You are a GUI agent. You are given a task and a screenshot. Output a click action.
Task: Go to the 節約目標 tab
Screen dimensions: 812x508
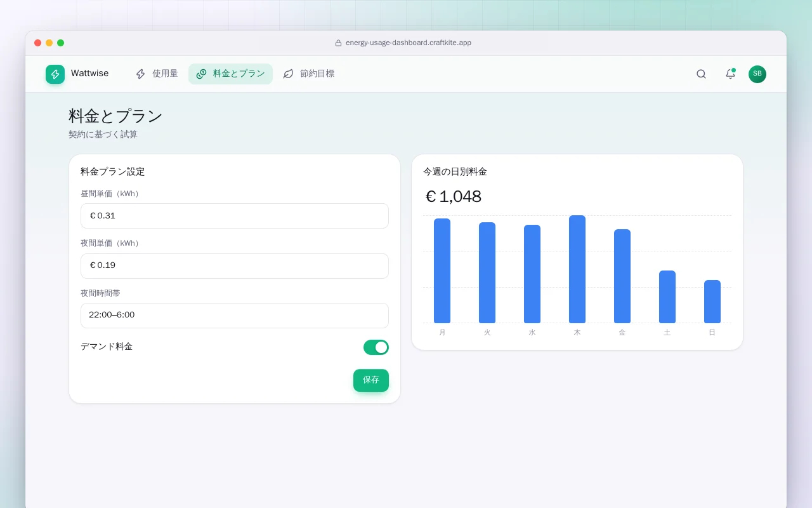point(308,74)
